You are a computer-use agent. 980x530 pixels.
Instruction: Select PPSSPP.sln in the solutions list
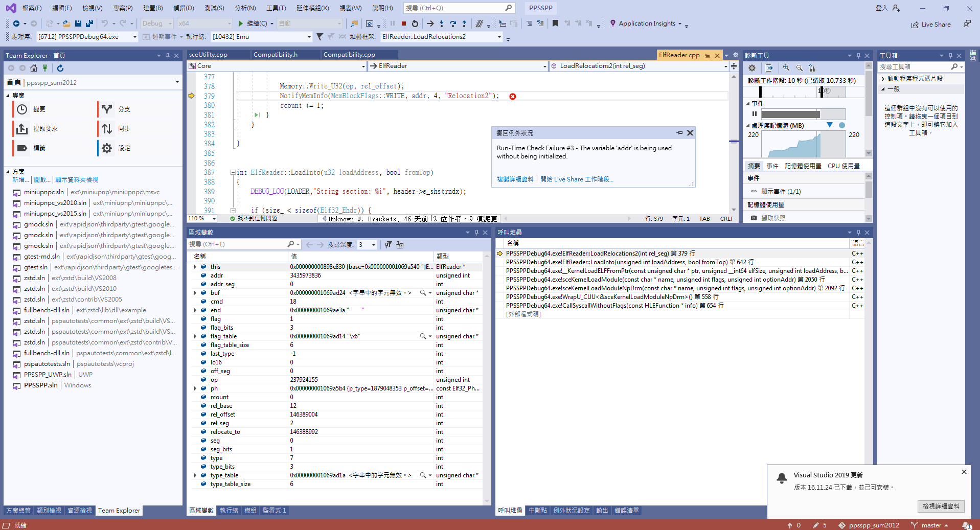click(x=41, y=385)
